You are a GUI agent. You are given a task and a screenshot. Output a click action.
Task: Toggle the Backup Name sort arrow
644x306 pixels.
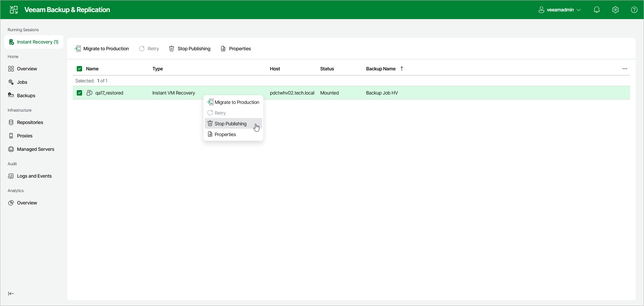click(x=402, y=69)
